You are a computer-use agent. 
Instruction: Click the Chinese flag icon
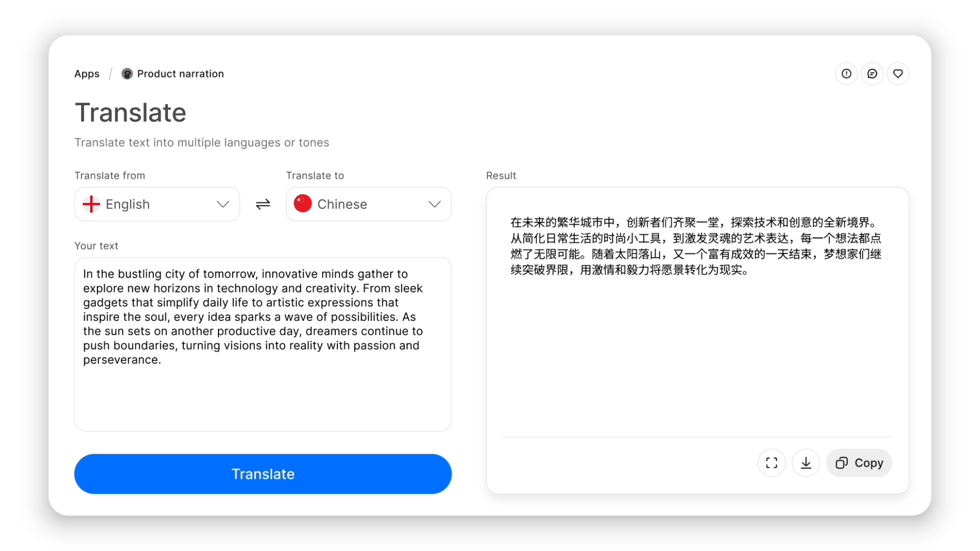(303, 204)
